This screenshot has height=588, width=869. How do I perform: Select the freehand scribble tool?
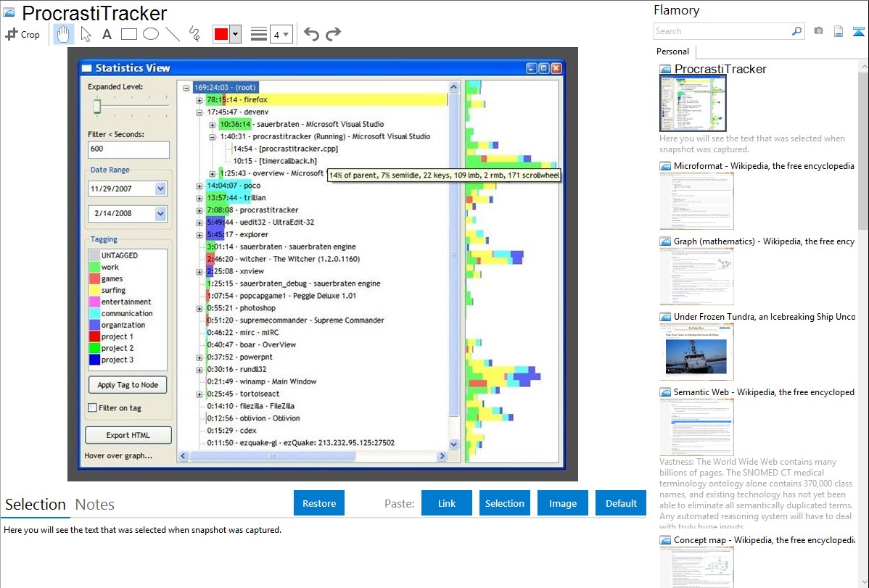194,34
